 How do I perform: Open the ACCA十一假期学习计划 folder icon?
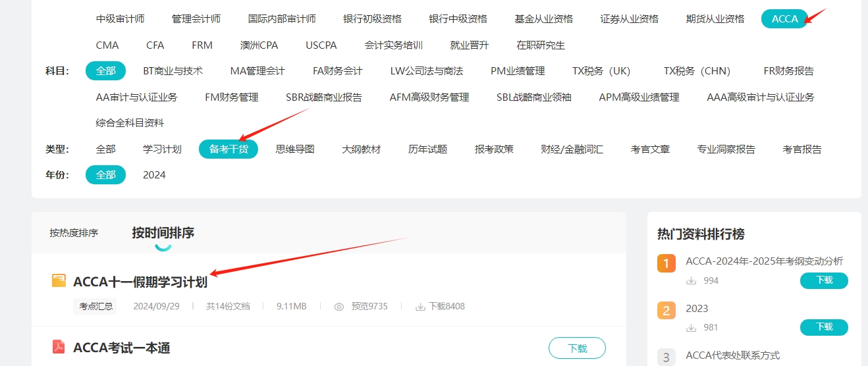click(59, 281)
